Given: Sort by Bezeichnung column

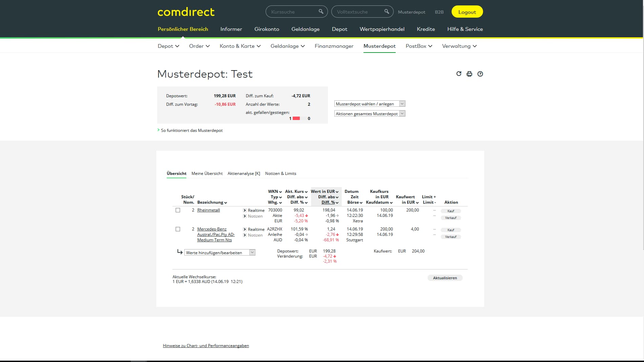Looking at the screenshot, I should (x=212, y=202).
